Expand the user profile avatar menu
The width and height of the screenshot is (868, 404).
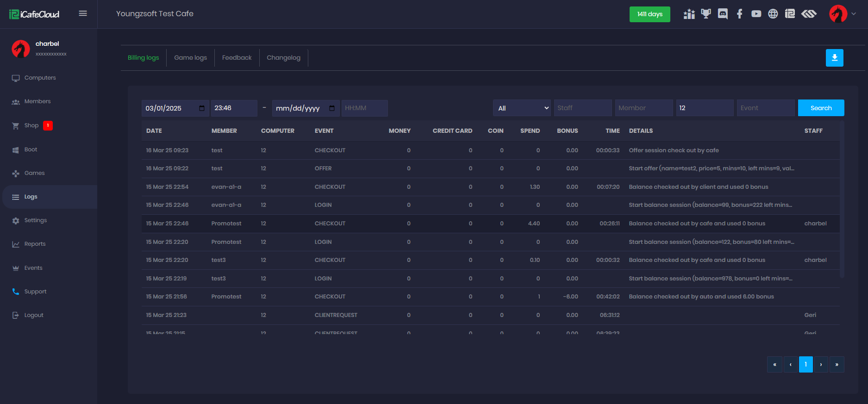842,14
